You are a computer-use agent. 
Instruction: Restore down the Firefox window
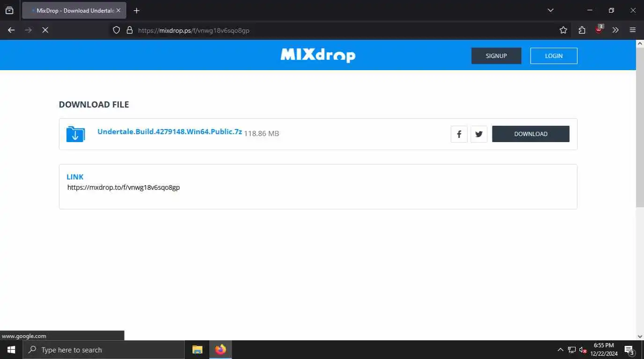pos(611,10)
